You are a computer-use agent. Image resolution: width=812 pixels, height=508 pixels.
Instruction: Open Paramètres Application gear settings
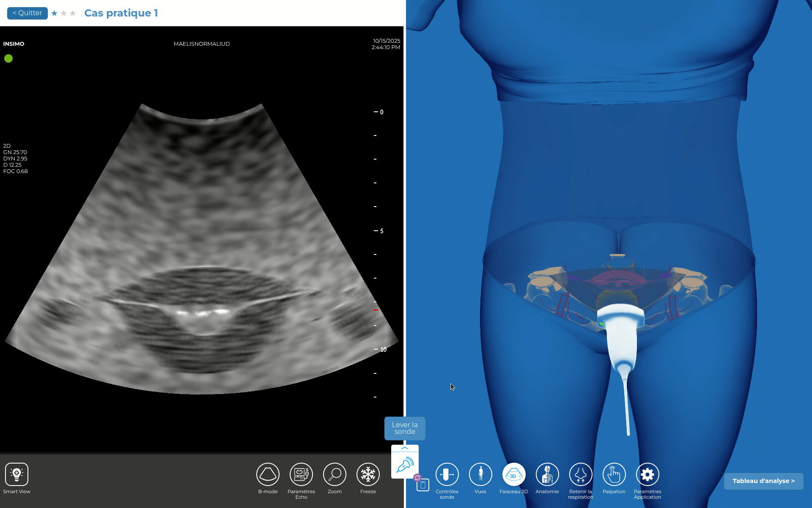coord(647,475)
